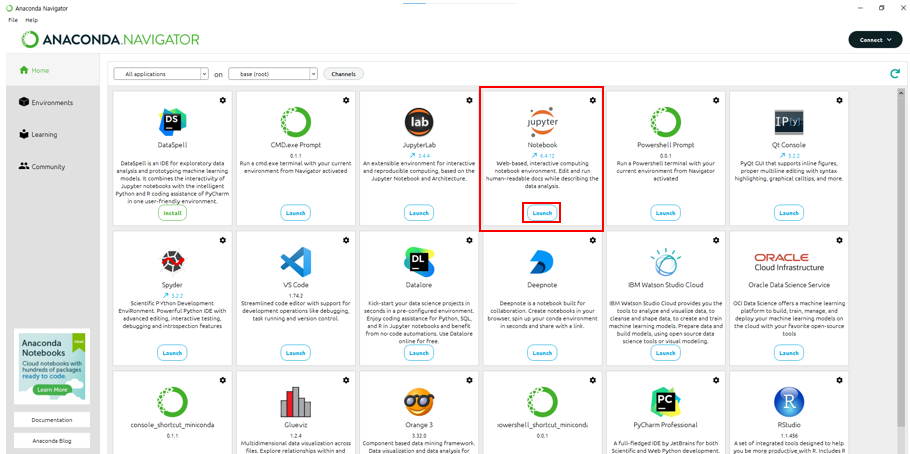Click the Channels button
This screenshot has width=910, height=454.
(x=344, y=74)
